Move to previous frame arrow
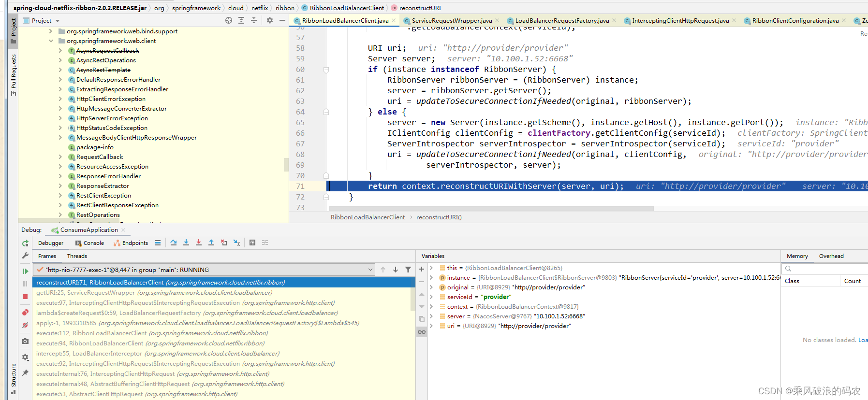Image resolution: width=868 pixels, height=400 pixels. click(383, 270)
